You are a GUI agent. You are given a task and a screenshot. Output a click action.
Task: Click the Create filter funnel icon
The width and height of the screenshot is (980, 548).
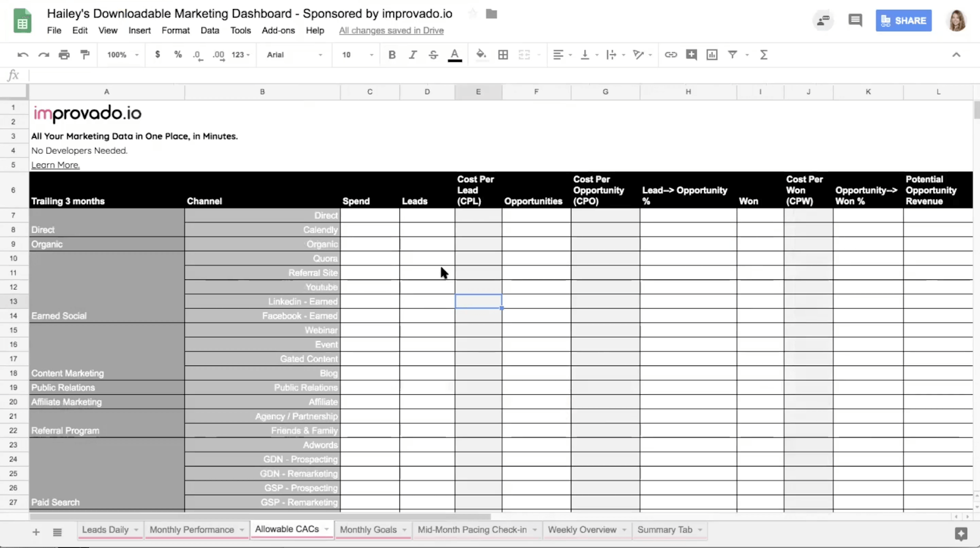pyautogui.click(x=733, y=55)
